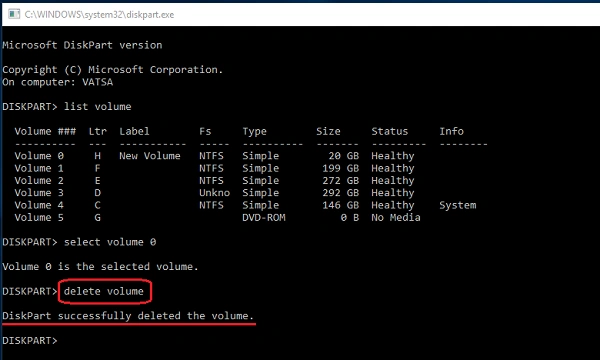Viewport: 600px width, 360px height.
Task: Click the 'System' info cell
Action: point(458,205)
